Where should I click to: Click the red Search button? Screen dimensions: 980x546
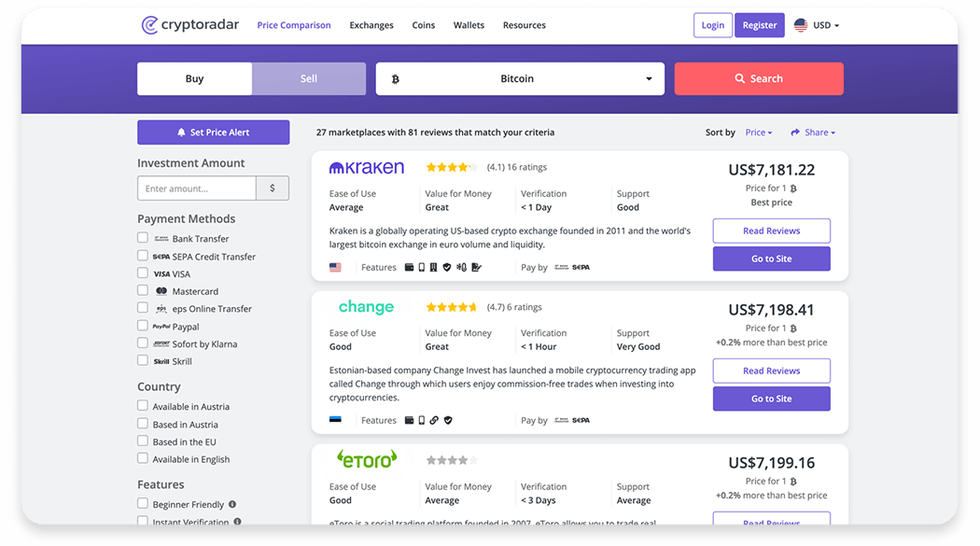tap(759, 78)
